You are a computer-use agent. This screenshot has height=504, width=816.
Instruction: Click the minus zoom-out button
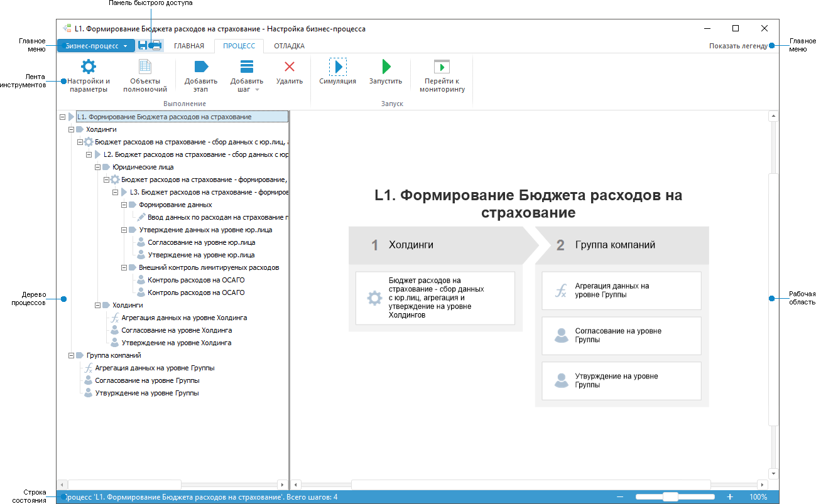pyautogui.click(x=619, y=496)
